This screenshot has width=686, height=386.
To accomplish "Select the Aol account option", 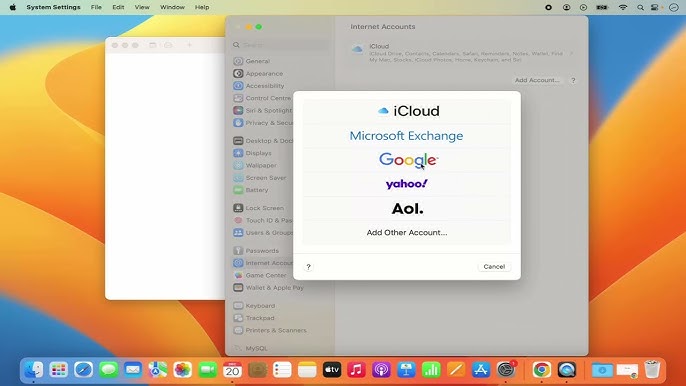I will pyautogui.click(x=407, y=209).
